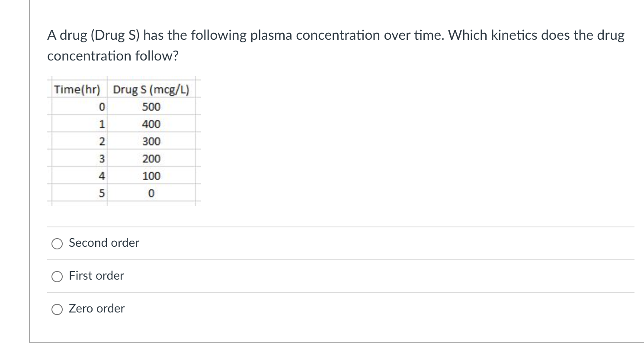Viewport: 644px width, 357px height.
Task: Click the "Zero order" answer label text
Action: pyautogui.click(x=97, y=309)
